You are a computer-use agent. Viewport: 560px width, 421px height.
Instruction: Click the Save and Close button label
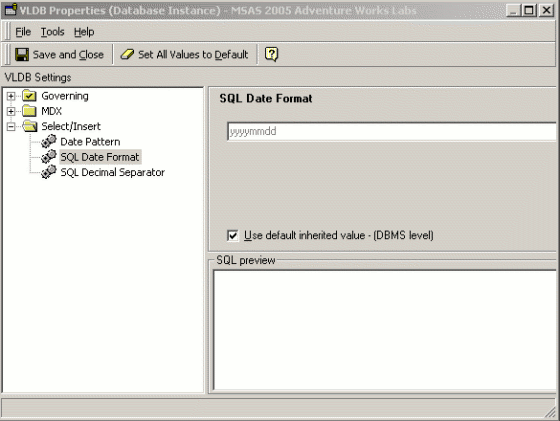point(68,55)
